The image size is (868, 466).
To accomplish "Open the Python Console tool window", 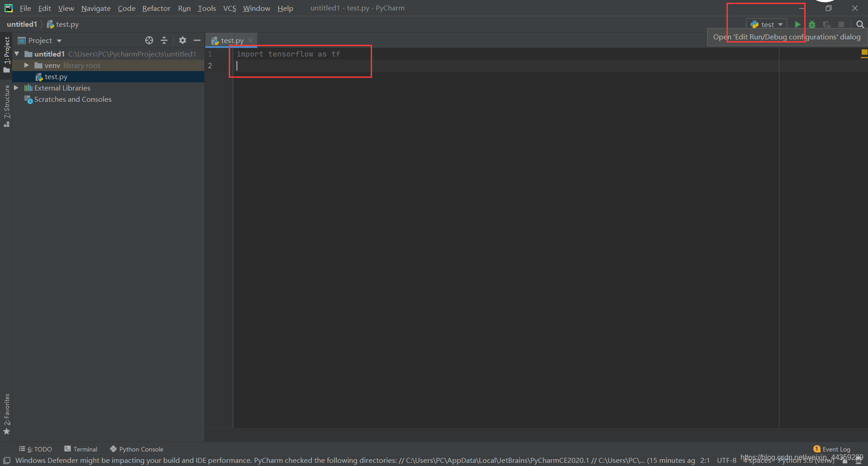I will pos(137,449).
